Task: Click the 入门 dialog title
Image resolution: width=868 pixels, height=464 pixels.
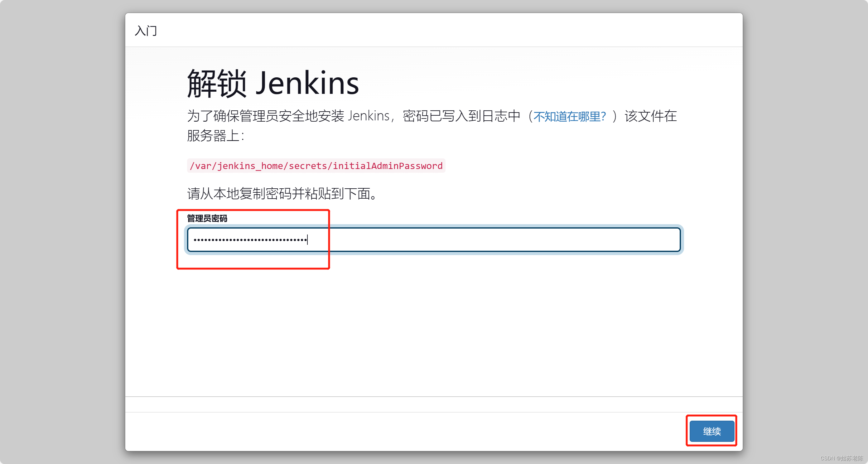Action: tap(146, 31)
